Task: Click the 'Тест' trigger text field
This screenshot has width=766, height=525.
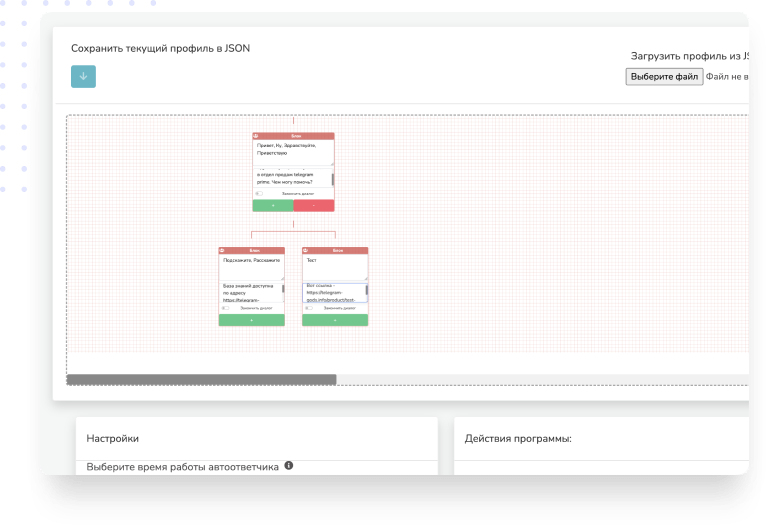Action: click(x=334, y=265)
